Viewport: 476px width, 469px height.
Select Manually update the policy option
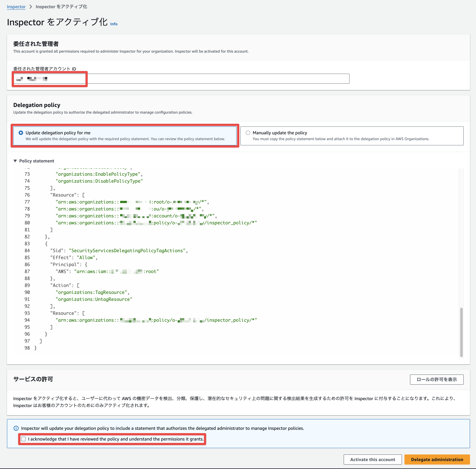(x=248, y=133)
